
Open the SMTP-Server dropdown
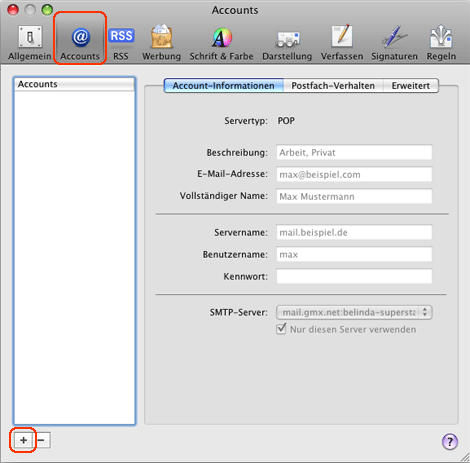click(x=354, y=312)
